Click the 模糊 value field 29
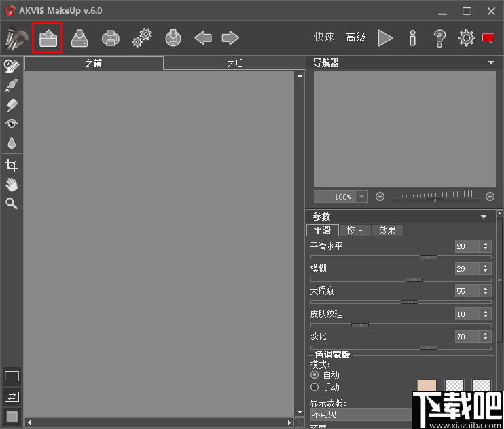Viewport: 504px width, 429px height. click(467, 269)
